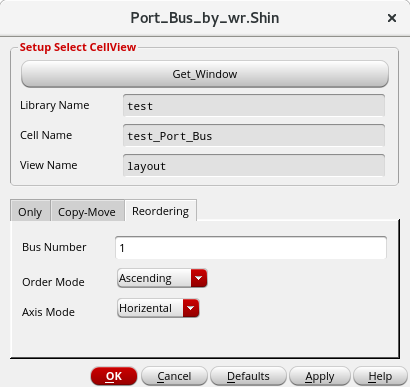This screenshot has height=387, width=410.
Task: Switch to the Only tab
Action: pyautogui.click(x=30, y=212)
